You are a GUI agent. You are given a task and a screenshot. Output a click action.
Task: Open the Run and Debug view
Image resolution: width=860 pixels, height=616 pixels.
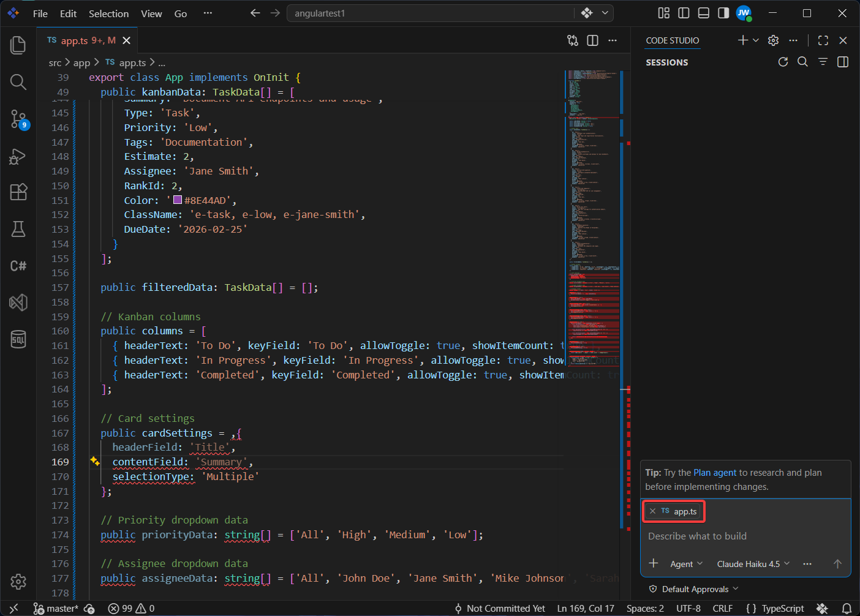[x=18, y=156]
